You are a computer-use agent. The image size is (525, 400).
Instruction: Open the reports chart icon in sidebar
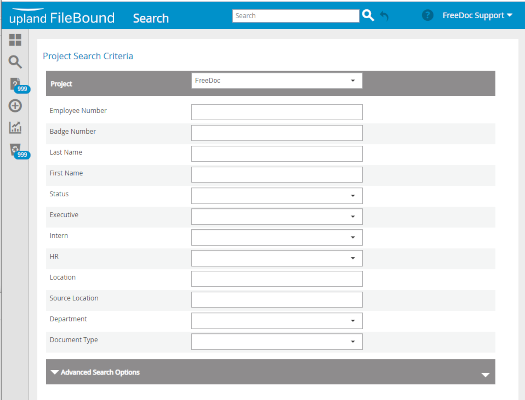point(15,128)
